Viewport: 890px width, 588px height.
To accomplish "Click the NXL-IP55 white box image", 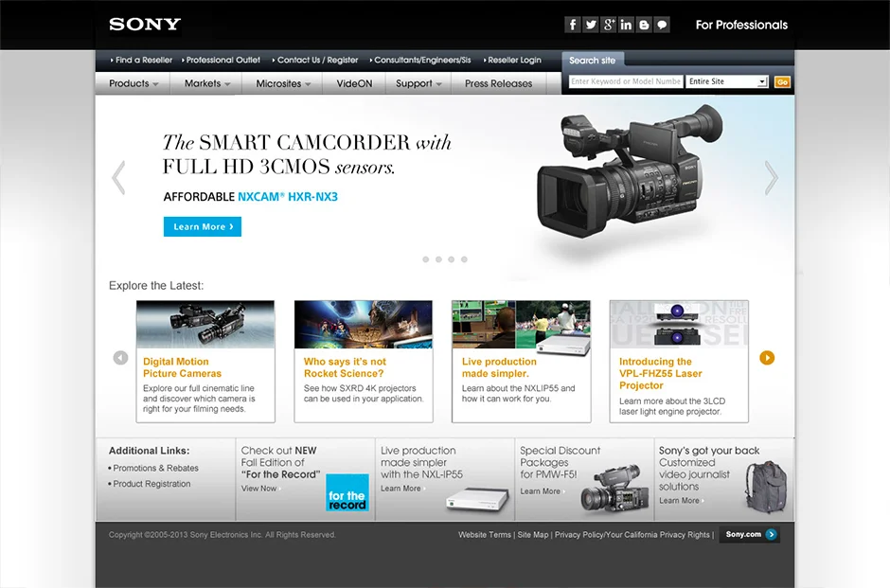I will (x=477, y=499).
